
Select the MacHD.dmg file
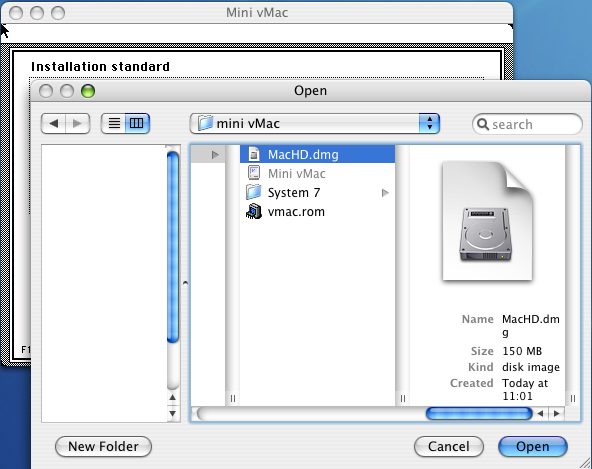tap(318, 154)
